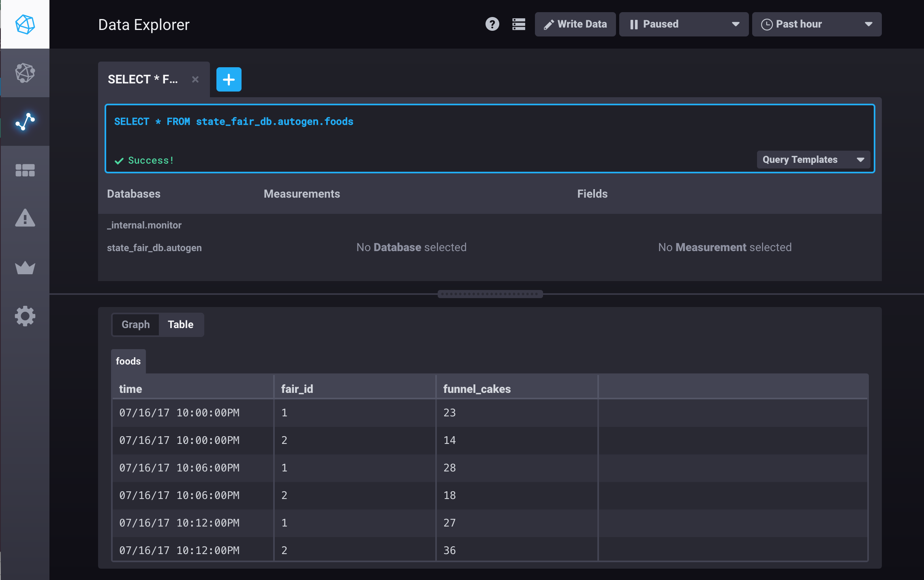
Task: Open the Host List sidebar icon
Action: pos(25,73)
